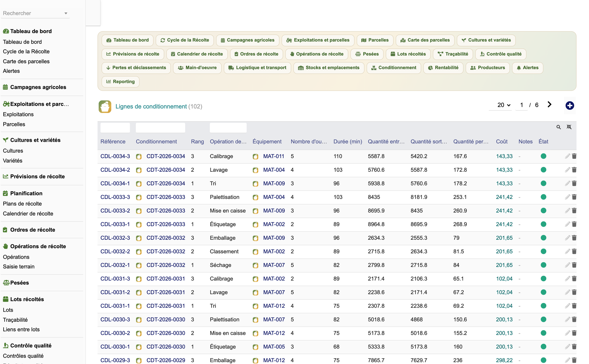The image size is (589, 364).
Task: Edit row CDL-0034-1 with pencil icon
Action: 567,184
